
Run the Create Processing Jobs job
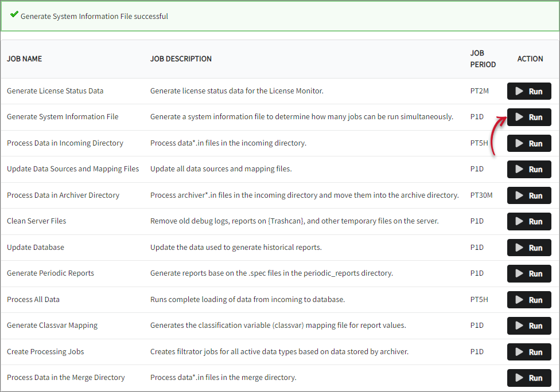[528, 351]
